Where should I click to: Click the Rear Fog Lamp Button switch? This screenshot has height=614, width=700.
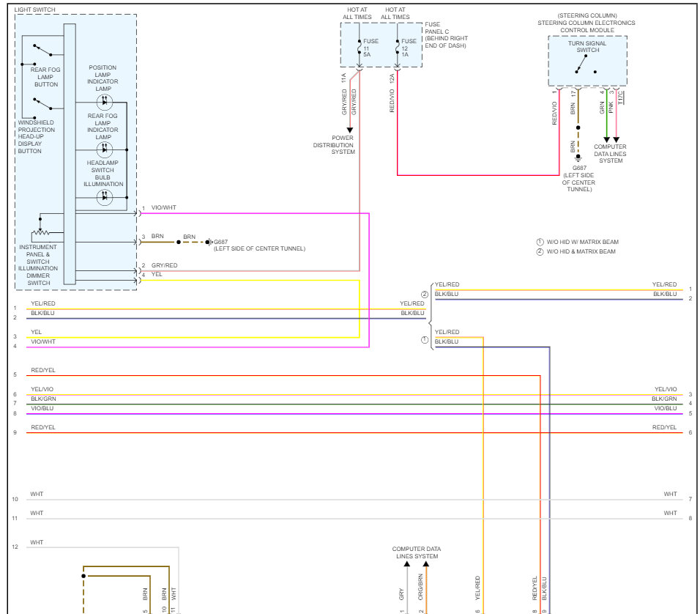click(43, 50)
